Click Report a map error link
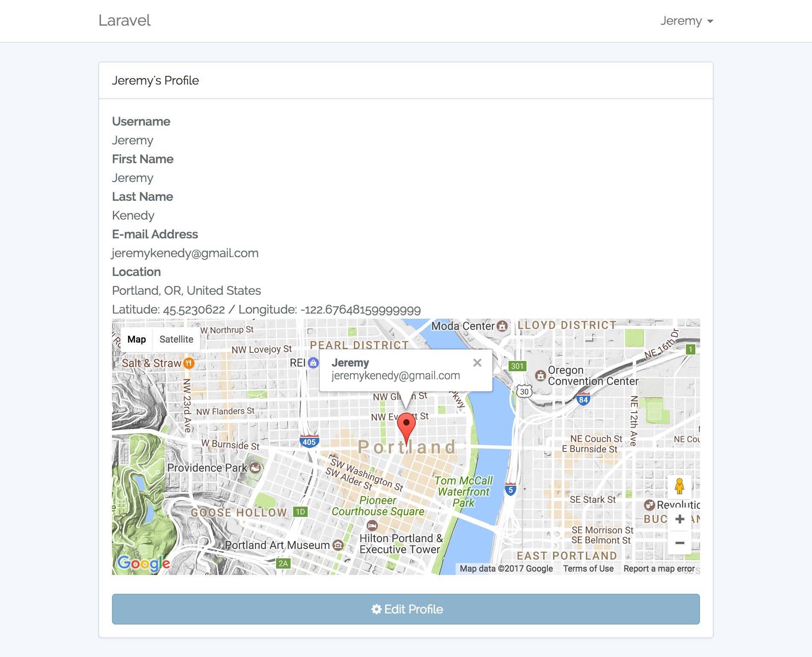Viewport: 812px width, 657px height. coord(659,569)
